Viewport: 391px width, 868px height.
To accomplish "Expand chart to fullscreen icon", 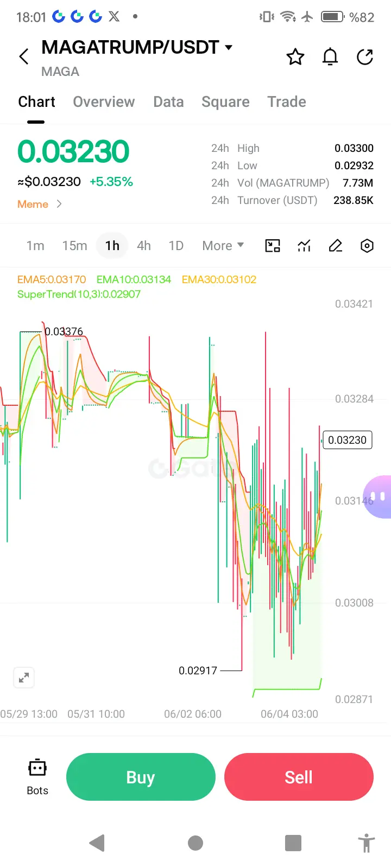I will (24, 678).
